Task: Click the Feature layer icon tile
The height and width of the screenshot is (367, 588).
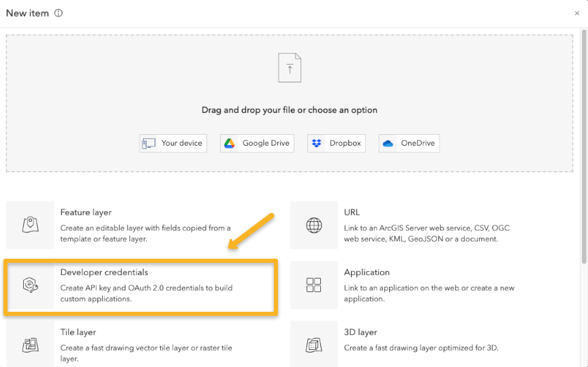Action: pos(31,225)
